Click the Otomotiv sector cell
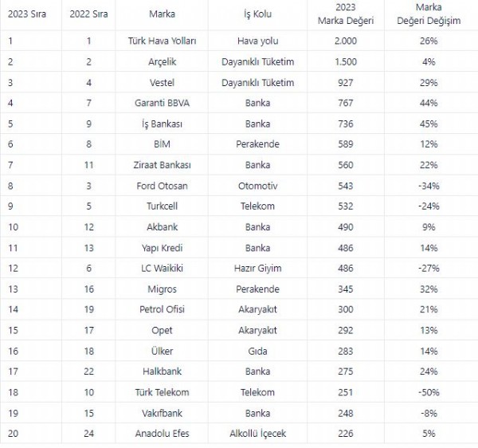The image size is (478, 448). [257, 185]
